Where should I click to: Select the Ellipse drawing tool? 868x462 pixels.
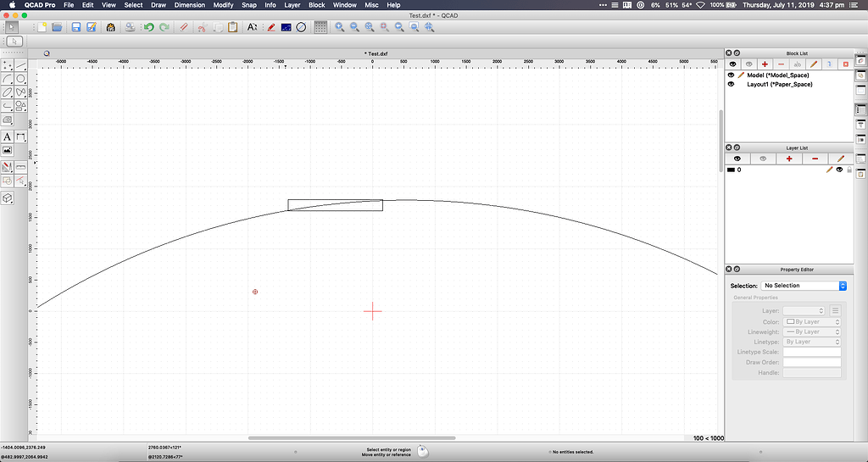pos(7,92)
